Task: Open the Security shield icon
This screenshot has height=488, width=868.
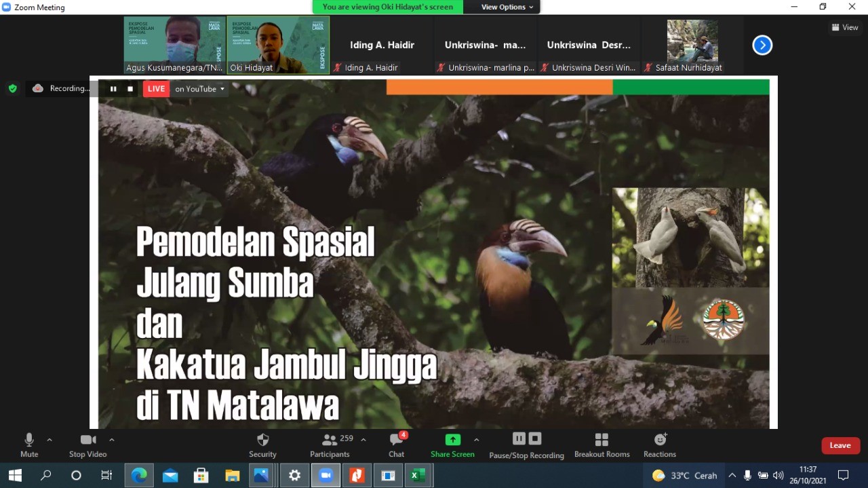Action: pyautogui.click(x=262, y=440)
